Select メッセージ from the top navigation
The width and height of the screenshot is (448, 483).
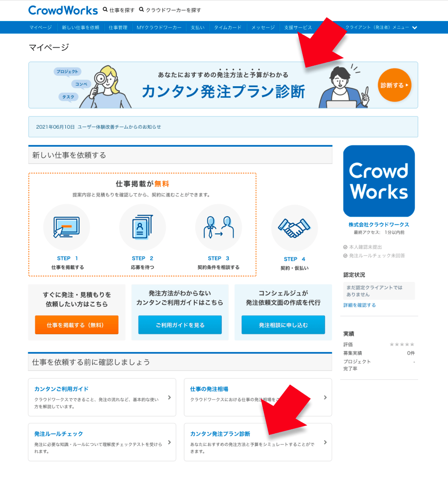click(x=263, y=27)
